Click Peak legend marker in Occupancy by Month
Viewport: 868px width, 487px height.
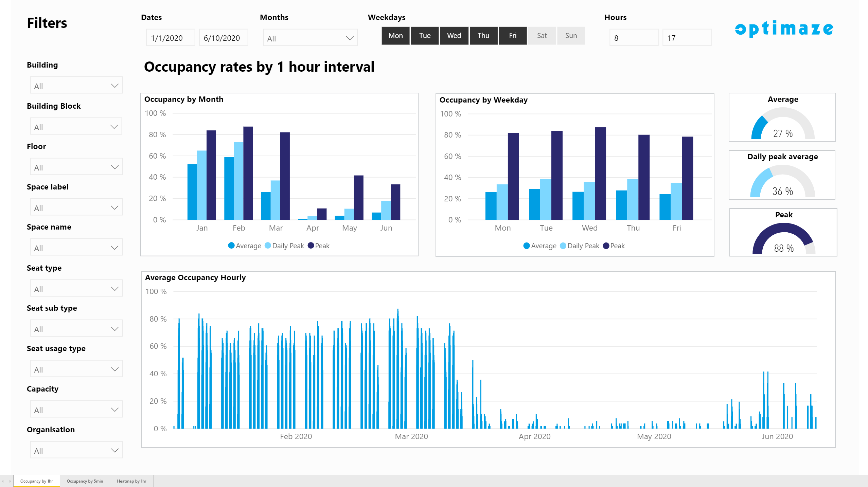[311, 246]
